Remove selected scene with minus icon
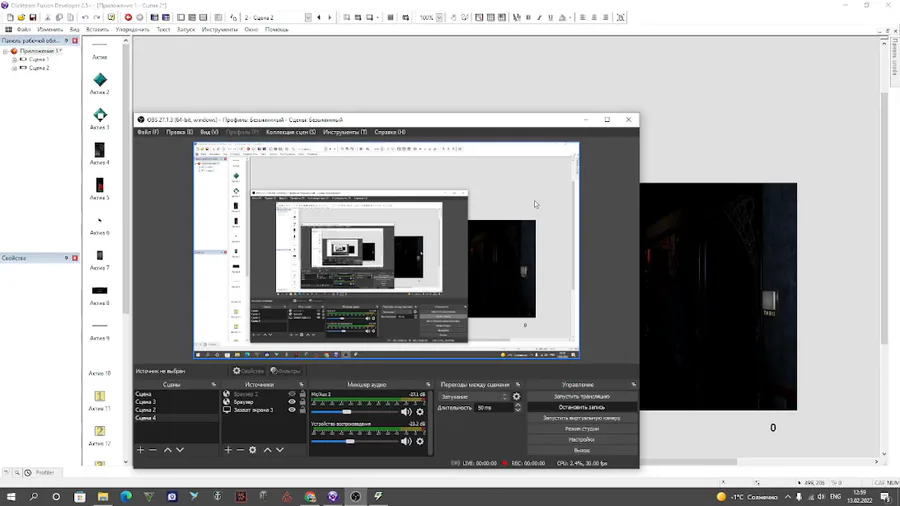Screen dimensions: 900x506 pyautogui.click(x=153, y=450)
